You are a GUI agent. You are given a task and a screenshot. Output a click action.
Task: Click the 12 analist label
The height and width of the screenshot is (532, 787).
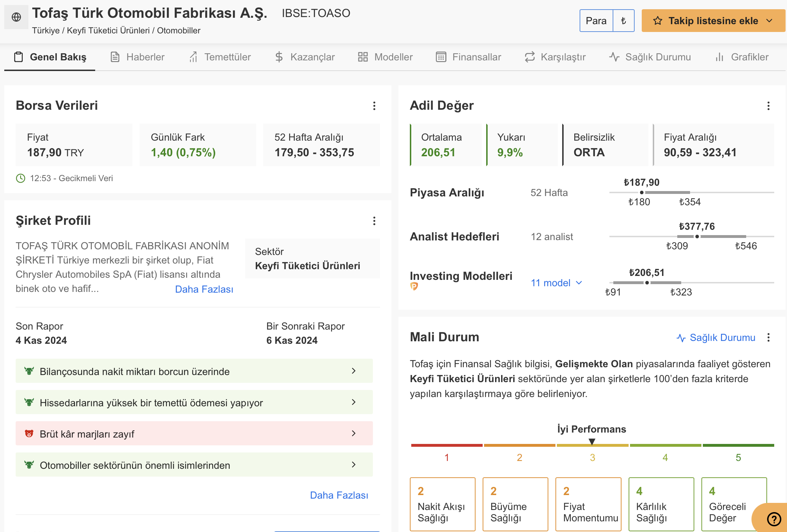click(x=552, y=237)
